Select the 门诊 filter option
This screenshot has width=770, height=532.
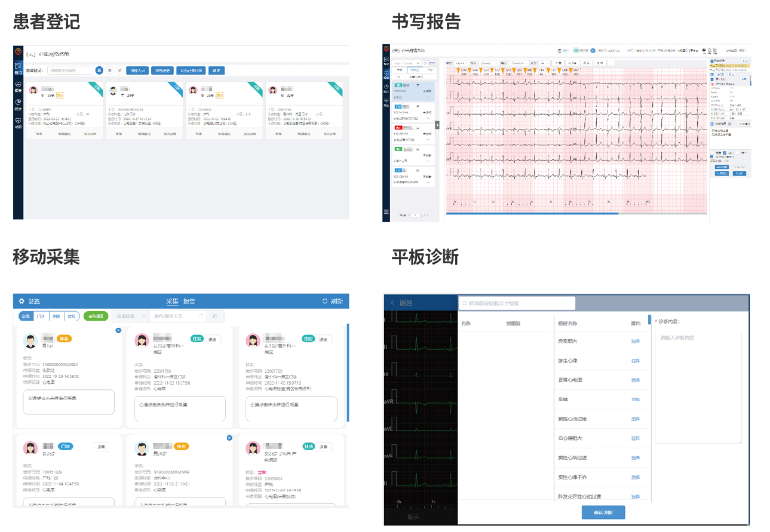41,316
